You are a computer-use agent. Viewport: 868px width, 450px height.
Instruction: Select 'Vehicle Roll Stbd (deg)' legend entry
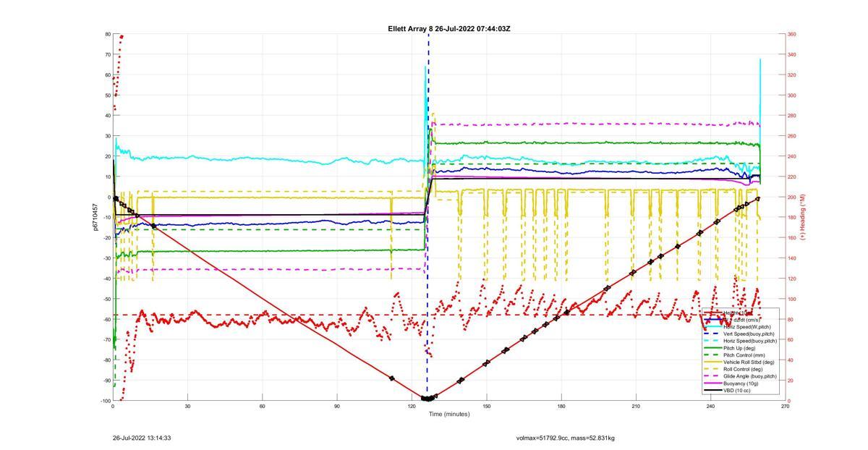click(750, 362)
